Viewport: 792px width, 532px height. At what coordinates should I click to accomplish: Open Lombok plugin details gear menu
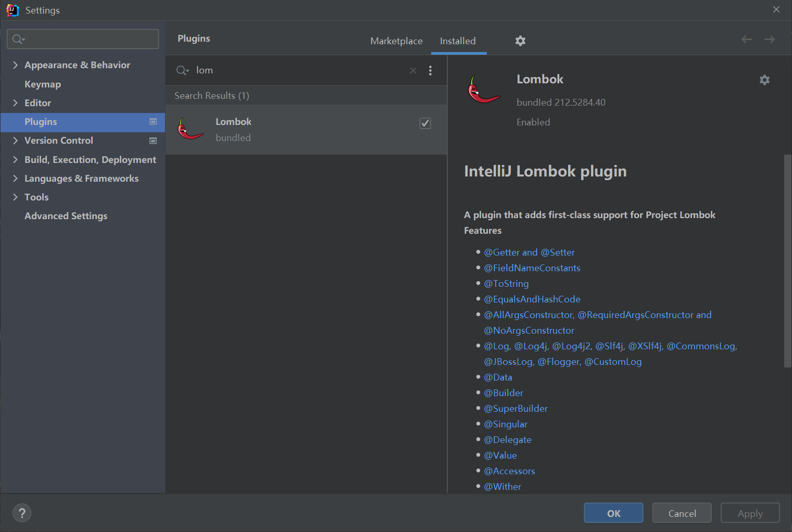point(764,80)
